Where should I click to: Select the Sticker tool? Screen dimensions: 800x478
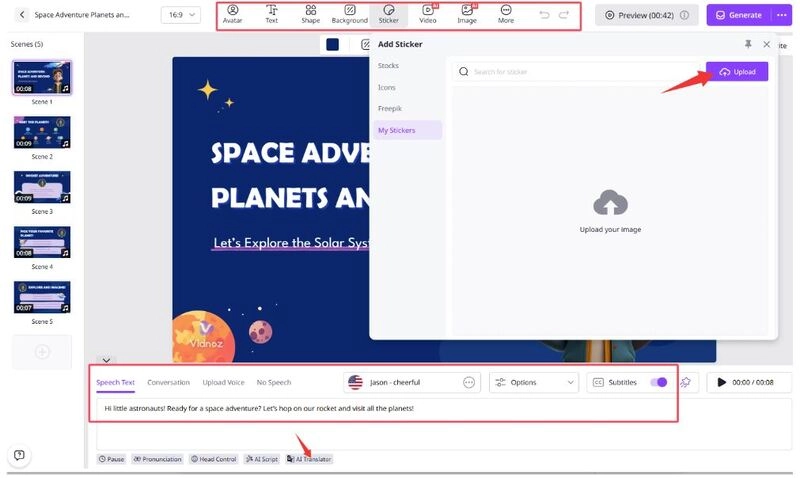(388, 14)
